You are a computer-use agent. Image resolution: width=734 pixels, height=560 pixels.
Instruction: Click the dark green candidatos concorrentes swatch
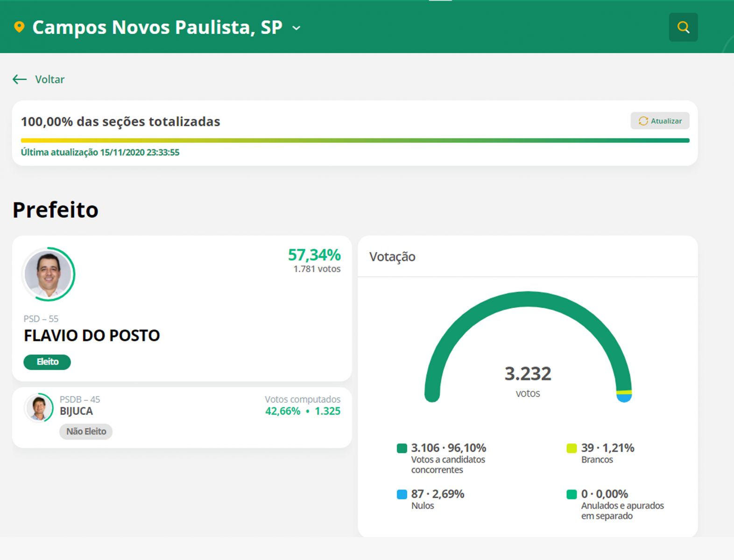tap(402, 448)
